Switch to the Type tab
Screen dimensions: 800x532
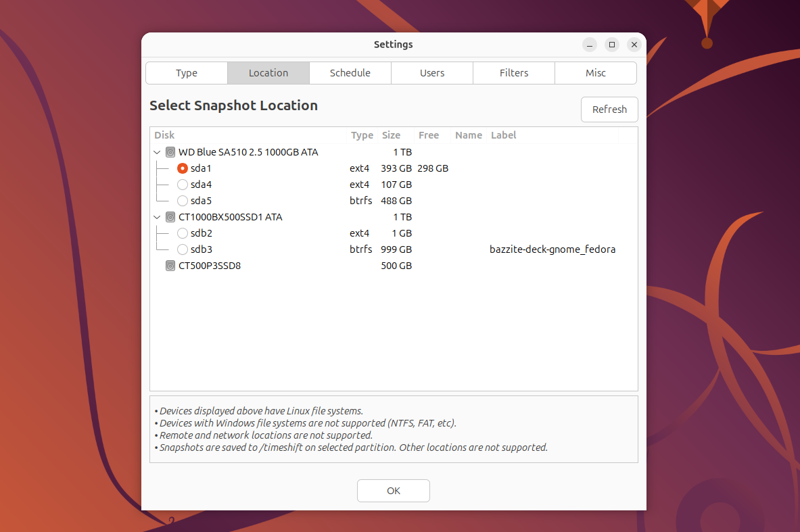[187, 73]
